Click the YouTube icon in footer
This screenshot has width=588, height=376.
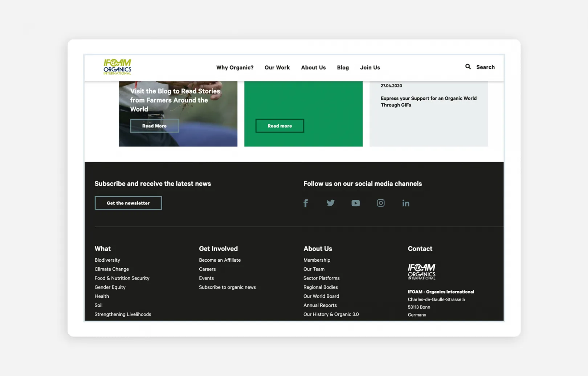click(x=355, y=203)
